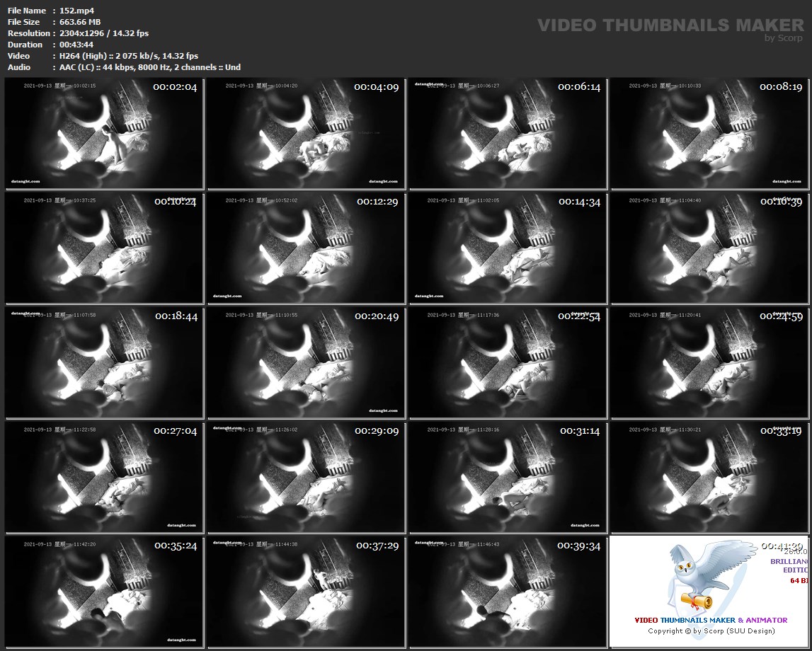Open the thumbnail stamped 00:02:04

point(104,134)
